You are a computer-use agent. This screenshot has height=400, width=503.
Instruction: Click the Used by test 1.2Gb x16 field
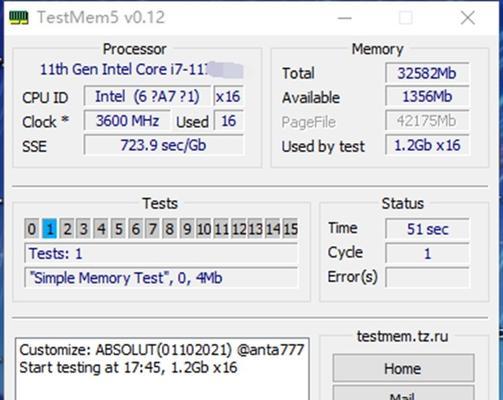[x=427, y=145]
